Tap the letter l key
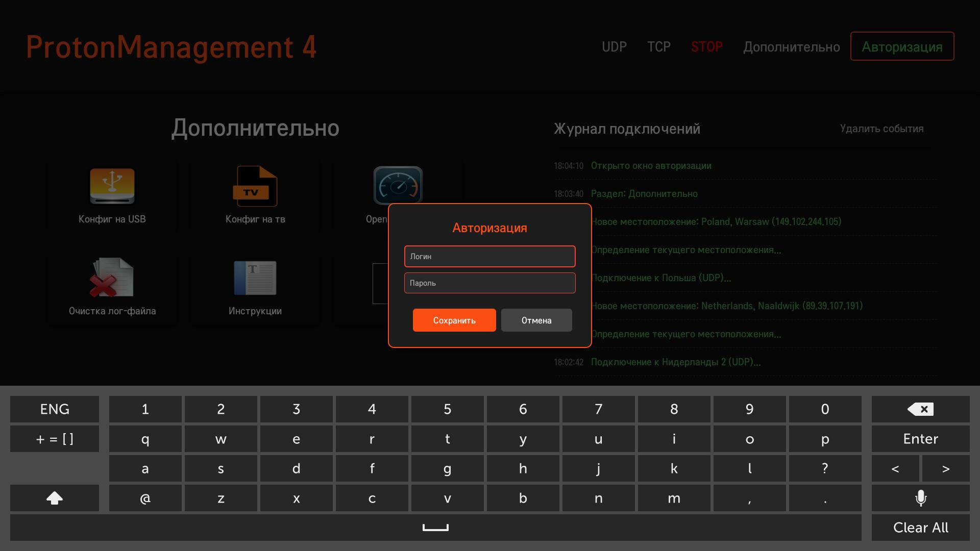 [x=750, y=468]
